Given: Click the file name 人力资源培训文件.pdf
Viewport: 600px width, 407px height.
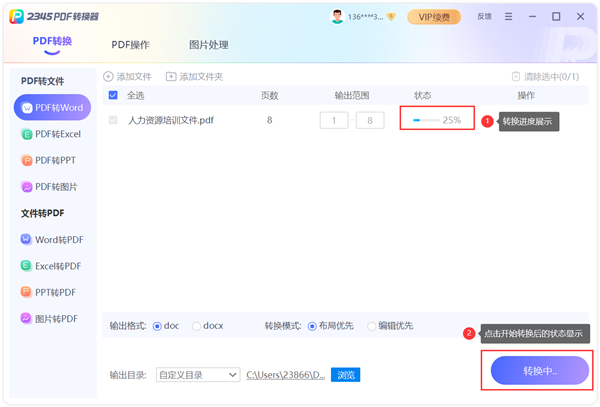Looking at the screenshot, I should 171,120.
